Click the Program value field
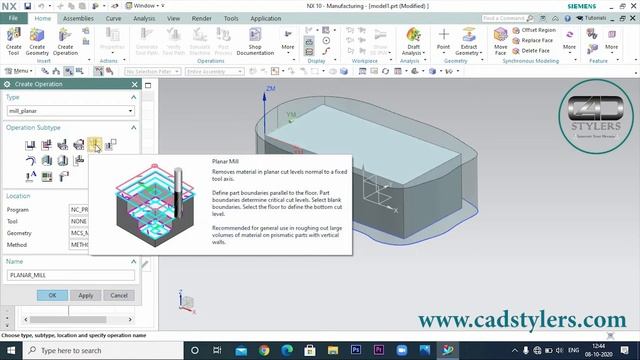This screenshot has height=360, width=640. tap(79, 209)
